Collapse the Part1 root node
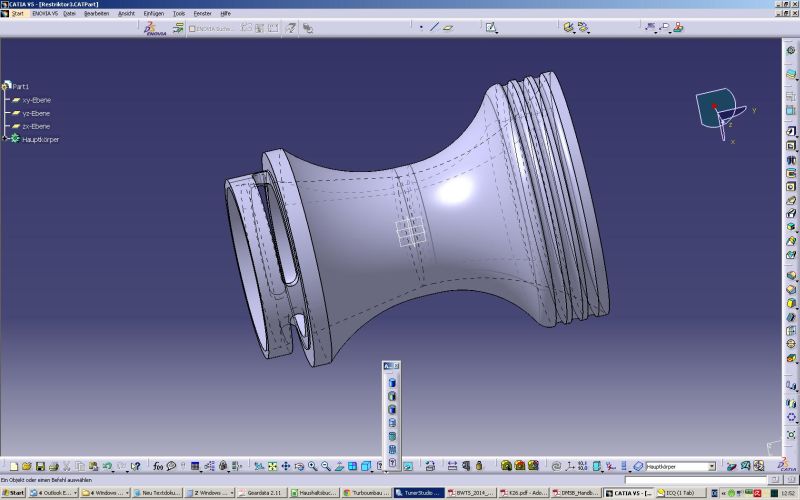The width and height of the screenshot is (800, 500). click(6, 87)
